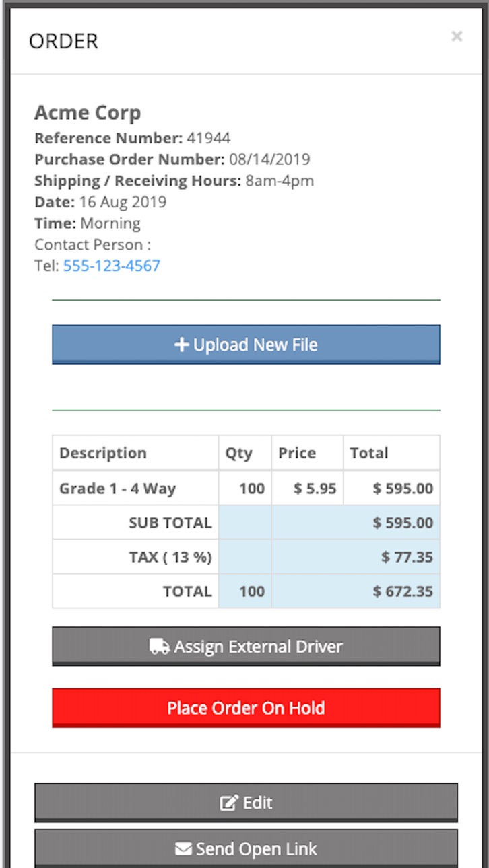Click the pencil icon on the Edit button

click(x=230, y=803)
